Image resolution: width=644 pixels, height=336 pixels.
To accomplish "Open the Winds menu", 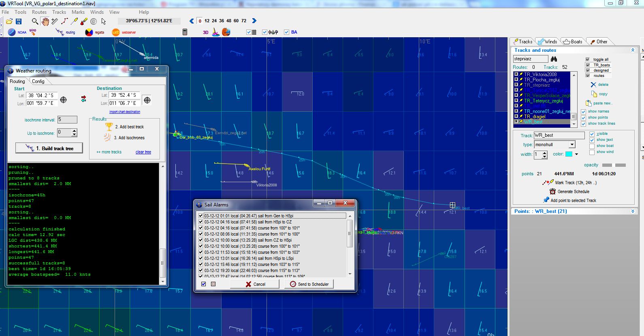I will pyautogui.click(x=97, y=12).
